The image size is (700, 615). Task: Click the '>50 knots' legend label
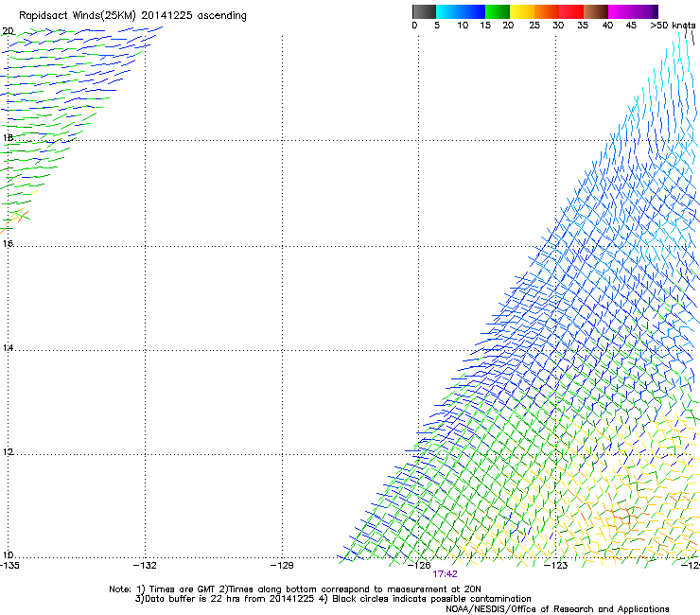[x=673, y=26]
